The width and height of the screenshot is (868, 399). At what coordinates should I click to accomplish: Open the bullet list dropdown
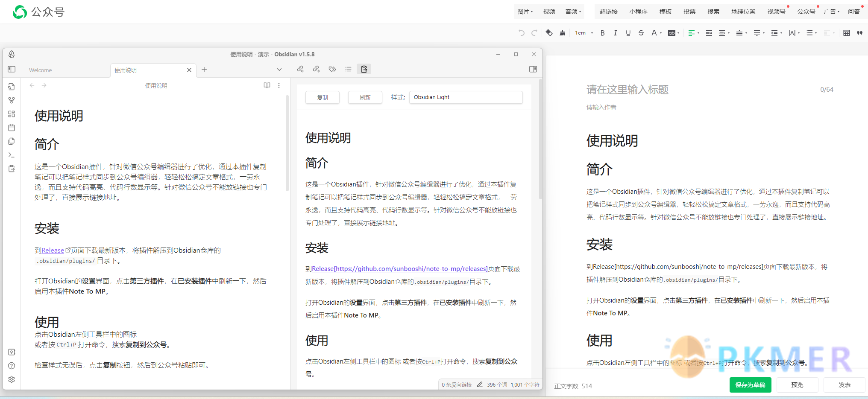click(x=812, y=33)
